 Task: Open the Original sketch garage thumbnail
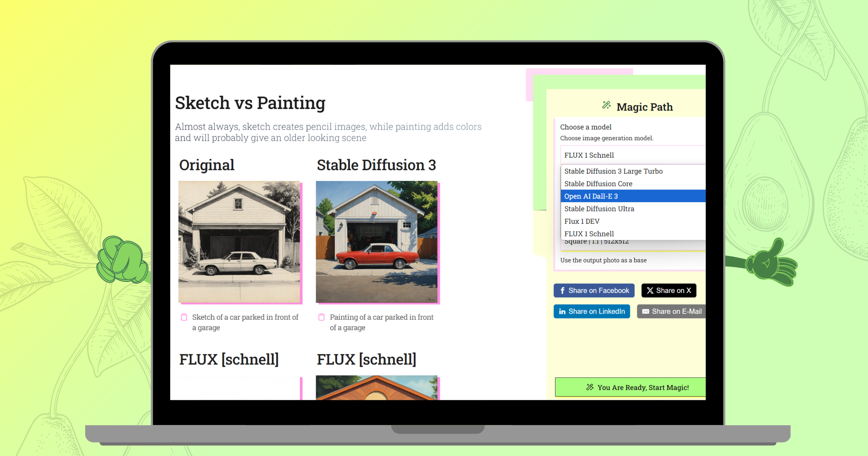click(239, 241)
